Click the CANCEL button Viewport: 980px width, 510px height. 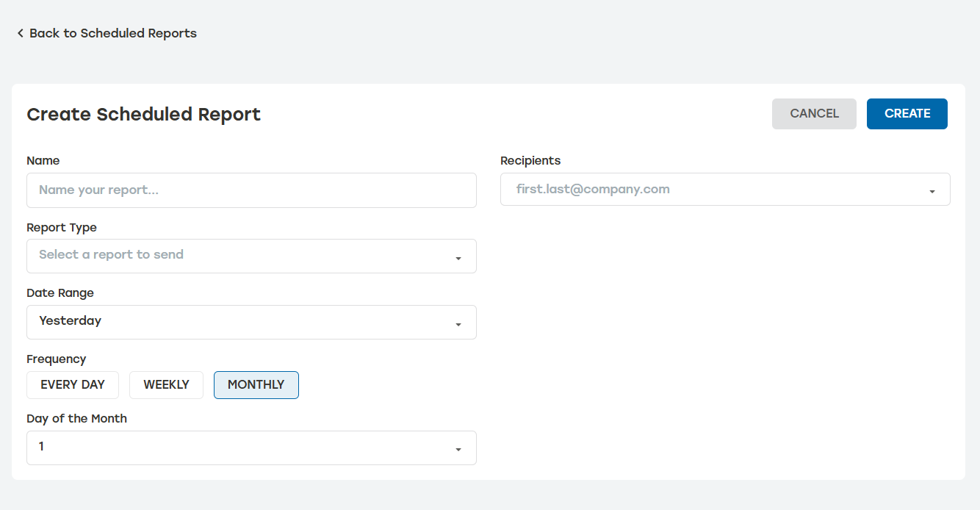814,113
